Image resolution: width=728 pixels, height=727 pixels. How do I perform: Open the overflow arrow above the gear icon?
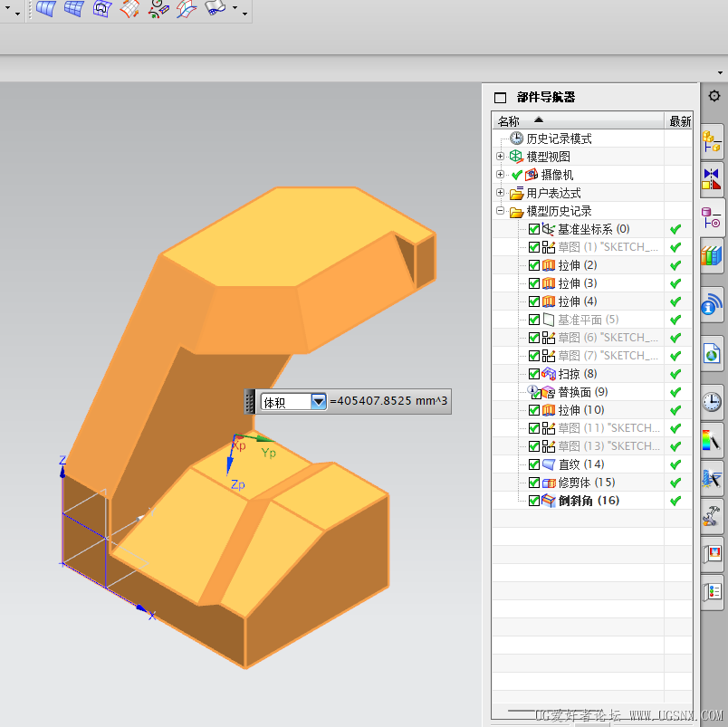click(x=720, y=73)
